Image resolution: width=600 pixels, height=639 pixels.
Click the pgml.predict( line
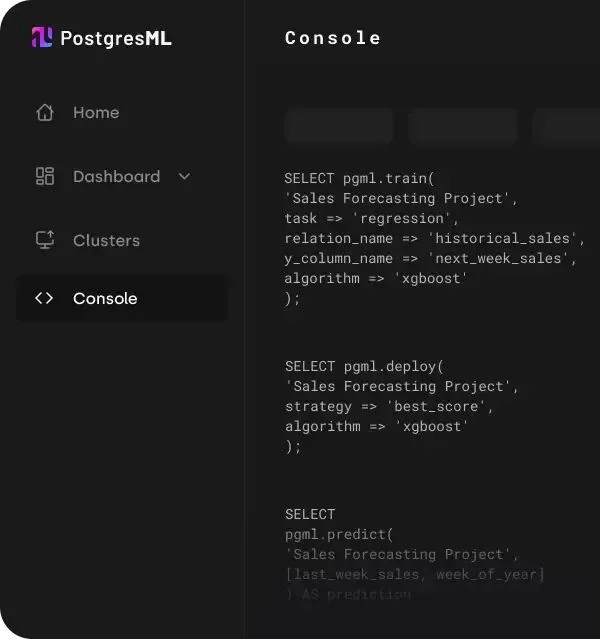[339, 534]
